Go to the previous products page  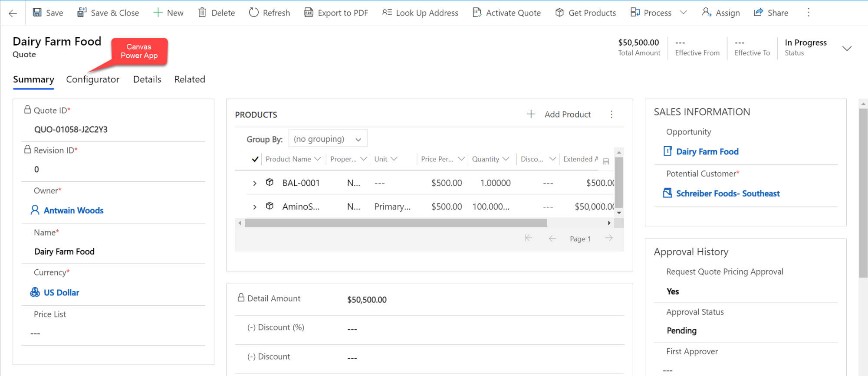click(552, 238)
